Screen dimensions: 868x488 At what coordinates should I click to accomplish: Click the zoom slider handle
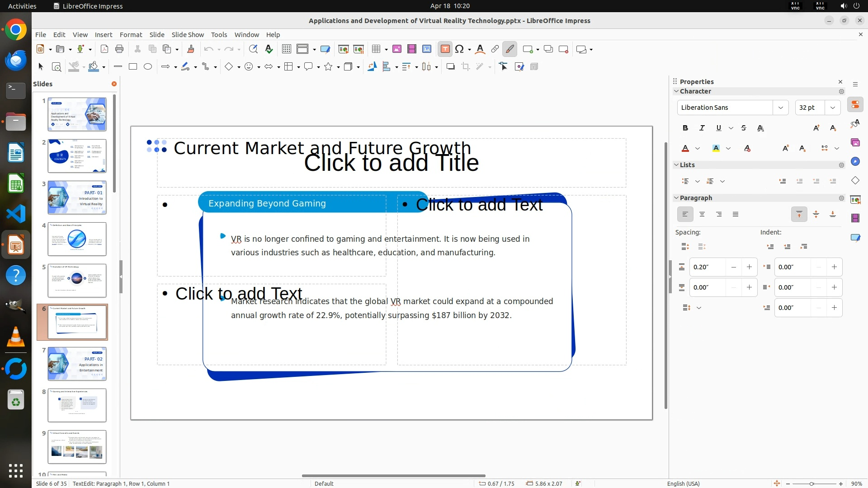point(811,484)
